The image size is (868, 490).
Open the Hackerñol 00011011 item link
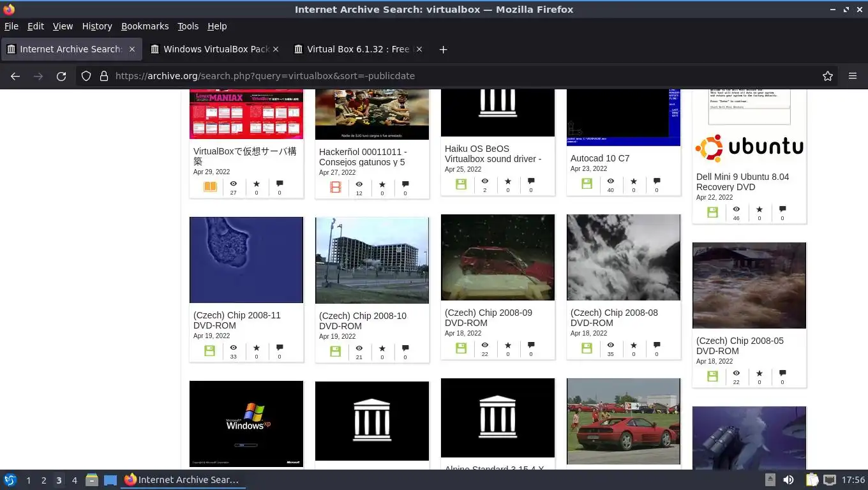[363, 157]
